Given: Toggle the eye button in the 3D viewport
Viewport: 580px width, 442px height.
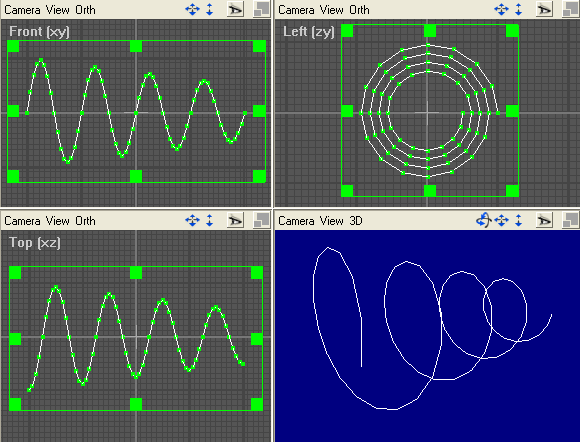Looking at the screenshot, I should coord(544,221).
